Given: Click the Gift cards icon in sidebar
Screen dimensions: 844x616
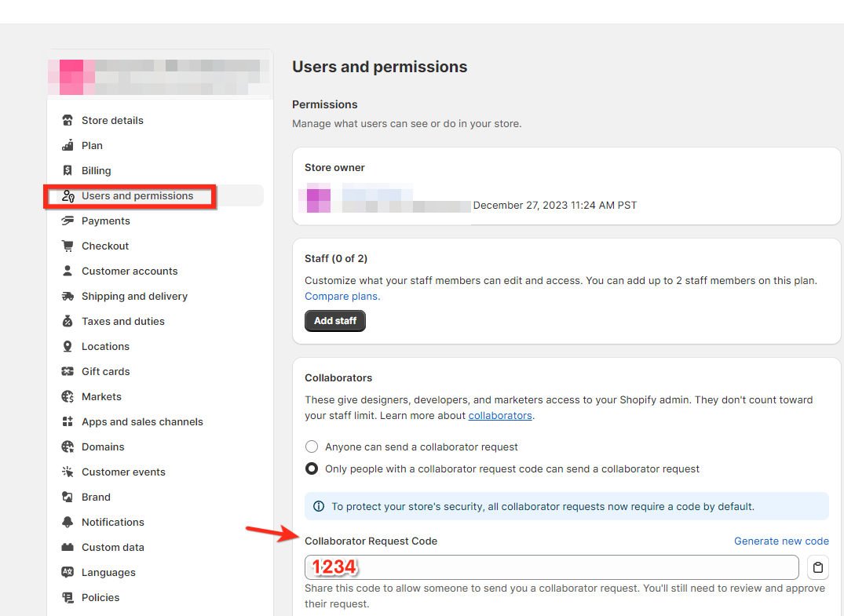Looking at the screenshot, I should click(68, 372).
